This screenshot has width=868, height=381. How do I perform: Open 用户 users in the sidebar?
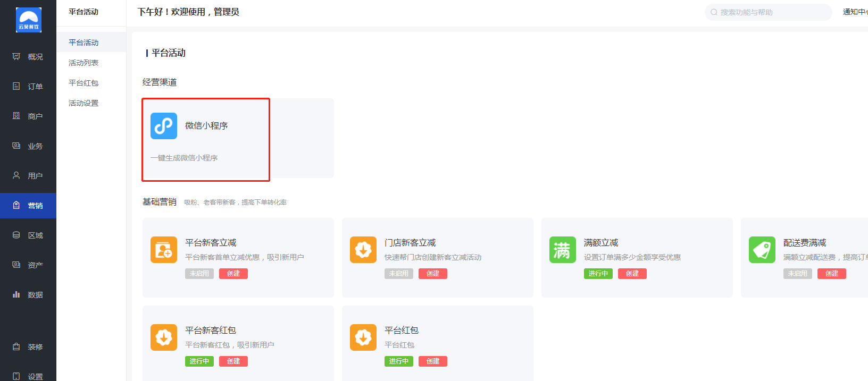coord(28,176)
